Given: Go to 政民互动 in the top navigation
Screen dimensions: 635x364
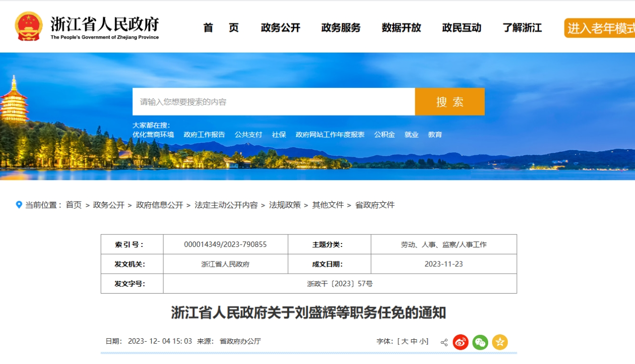Looking at the screenshot, I should pos(461,28).
